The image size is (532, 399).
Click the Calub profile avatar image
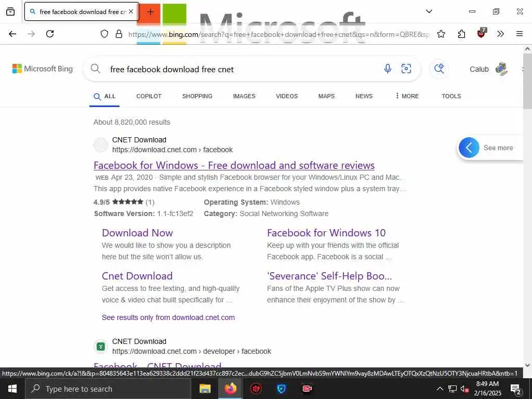click(x=501, y=69)
